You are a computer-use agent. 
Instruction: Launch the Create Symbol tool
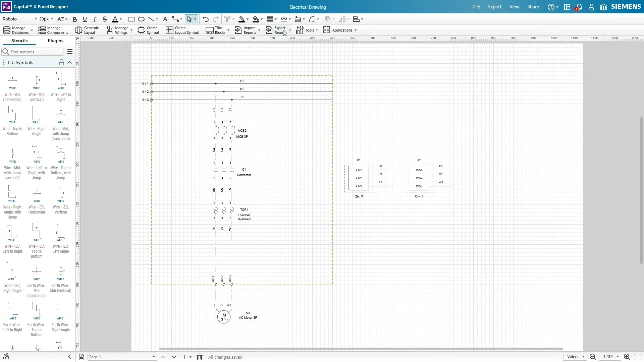click(x=149, y=30)
